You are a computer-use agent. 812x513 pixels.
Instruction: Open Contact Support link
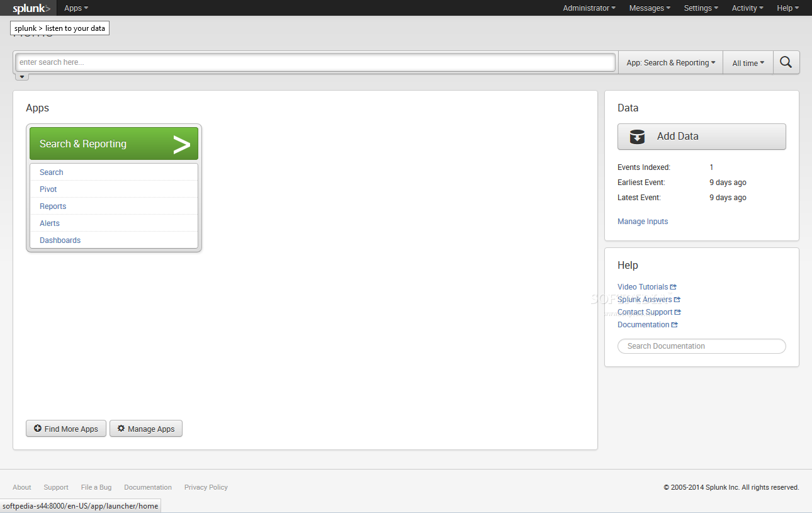coord(645,312)
